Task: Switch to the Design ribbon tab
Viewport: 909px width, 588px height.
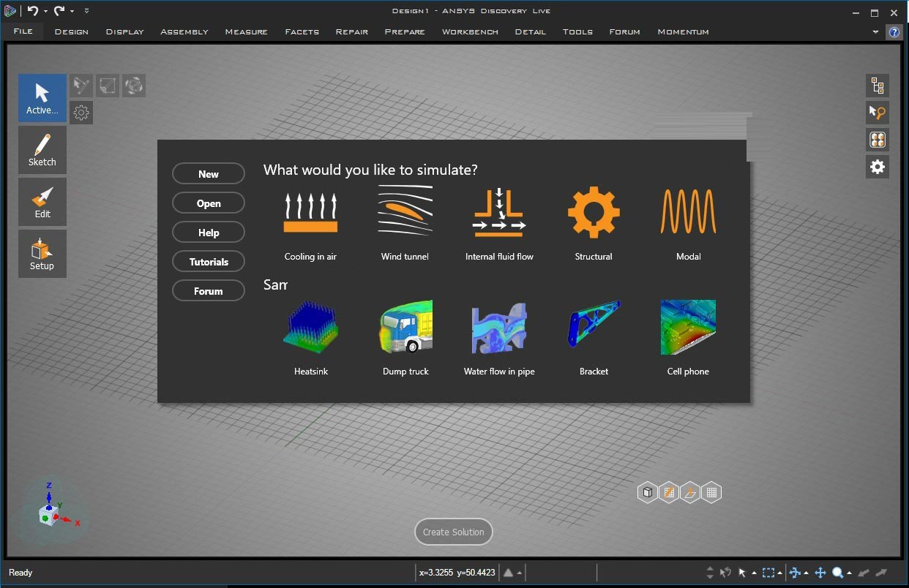Action: point(71,31)
